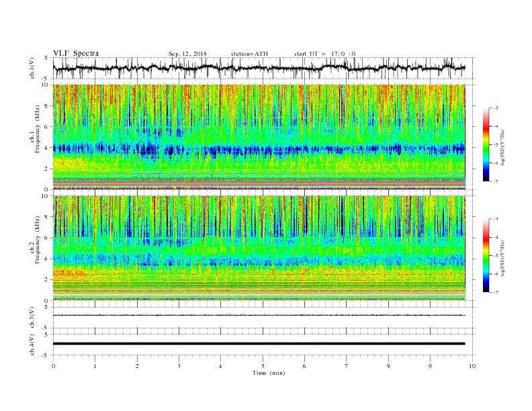Click the time axis tick label '0'

[53, 366]
